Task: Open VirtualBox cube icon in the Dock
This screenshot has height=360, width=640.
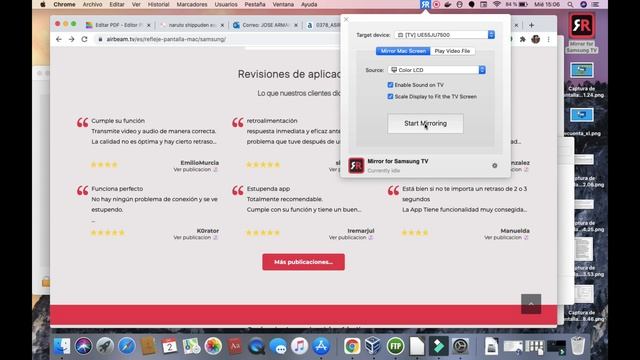Action: point(373,346)
